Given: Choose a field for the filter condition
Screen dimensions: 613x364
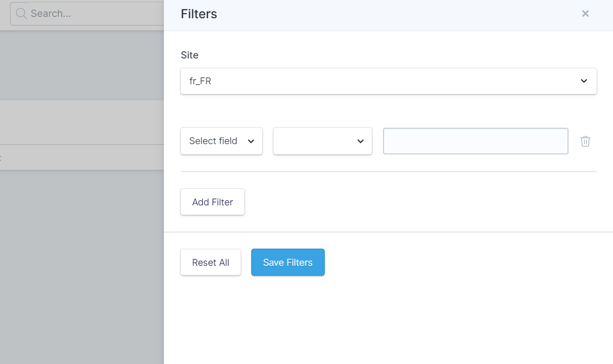Looking at the screenshot, I should [x=221, y=141].
